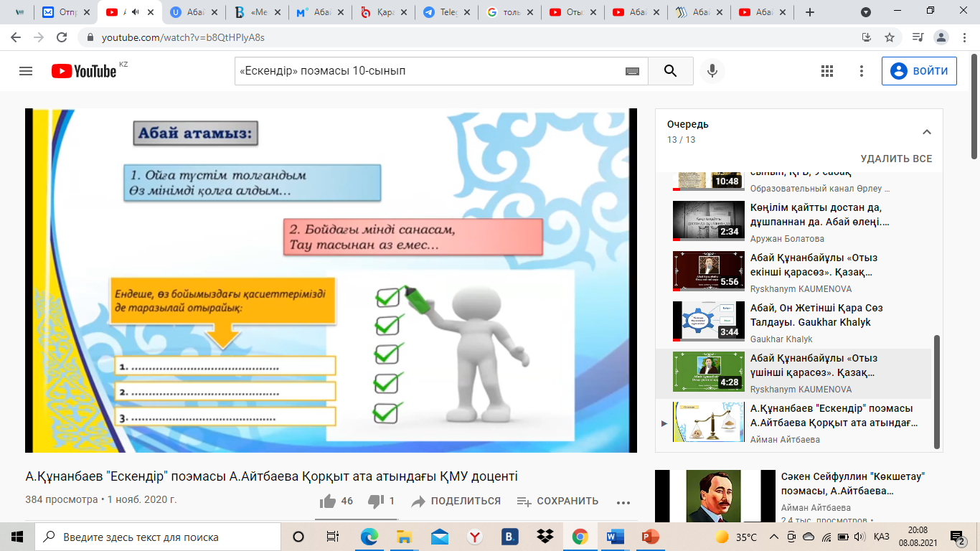This screenshot has height=551, width=980.
Task: Open Chrome media controls icon
Action: (x=918, y=37)
